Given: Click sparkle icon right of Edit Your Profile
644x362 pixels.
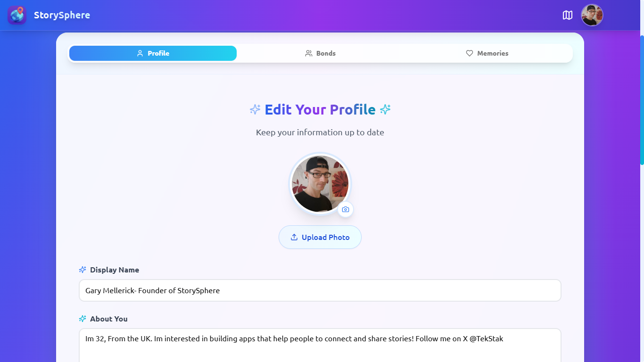Looking at the screenshot, I should 385,109.
